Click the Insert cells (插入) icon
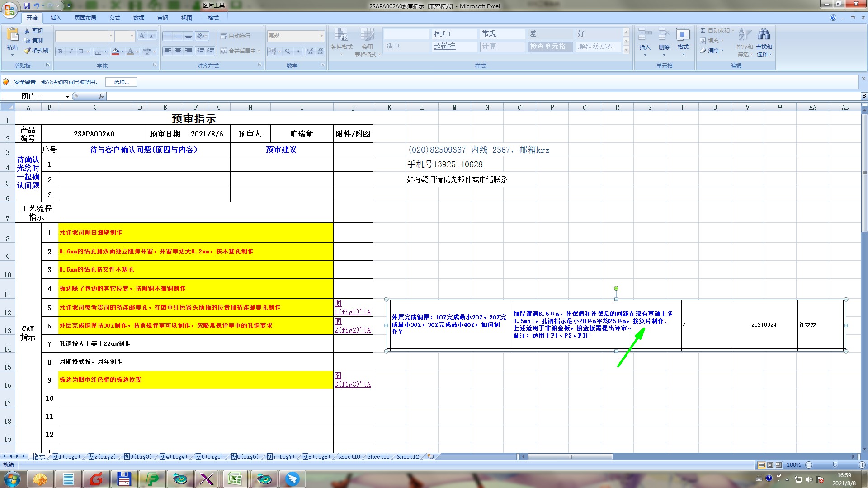The width and height of the screenshot is (868, 488). click(645, 35)
